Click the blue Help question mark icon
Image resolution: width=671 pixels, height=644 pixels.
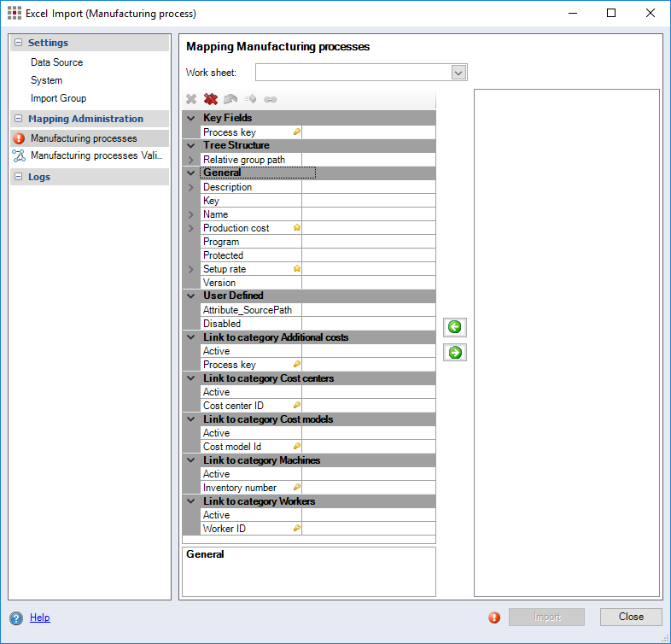16,618
